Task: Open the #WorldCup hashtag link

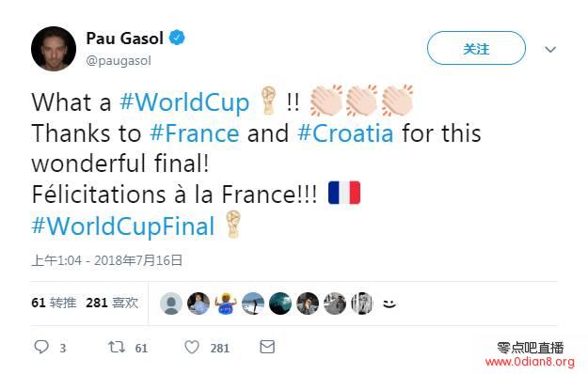Action: 184,102
